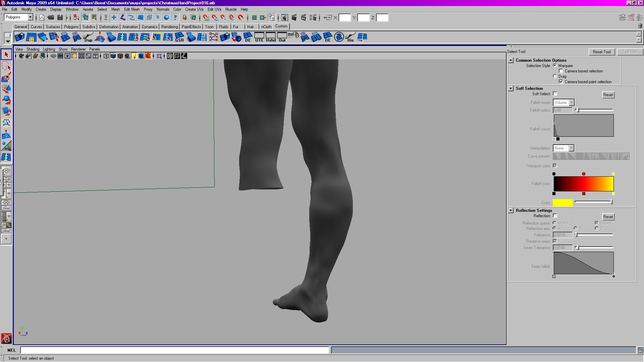Image resolution: width=644 pixels, height=362 pixels.
Task: Switch to the Animation shelf tab
Action: (x=130, y=27)
